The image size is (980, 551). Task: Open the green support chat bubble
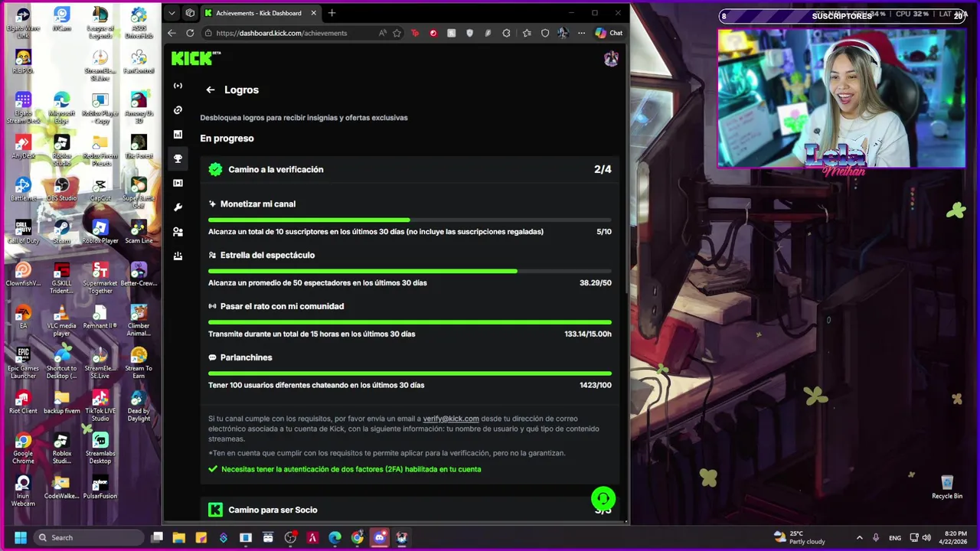[603, 499]
